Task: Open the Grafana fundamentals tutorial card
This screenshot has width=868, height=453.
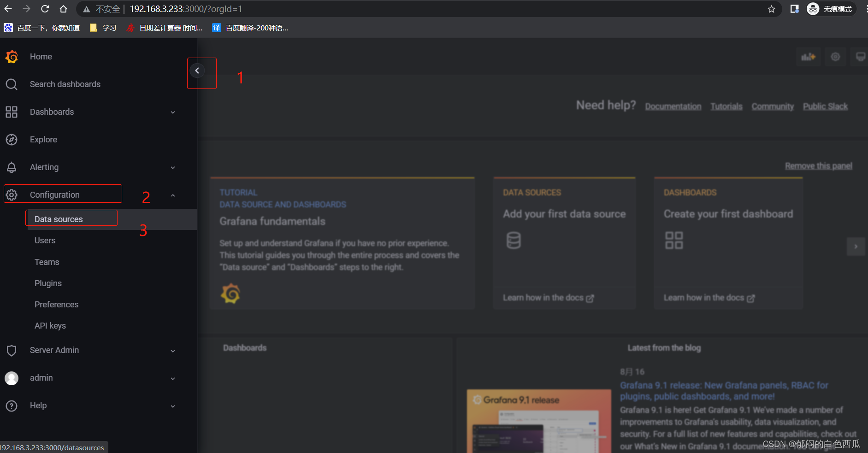Action: tap(342, 243)
